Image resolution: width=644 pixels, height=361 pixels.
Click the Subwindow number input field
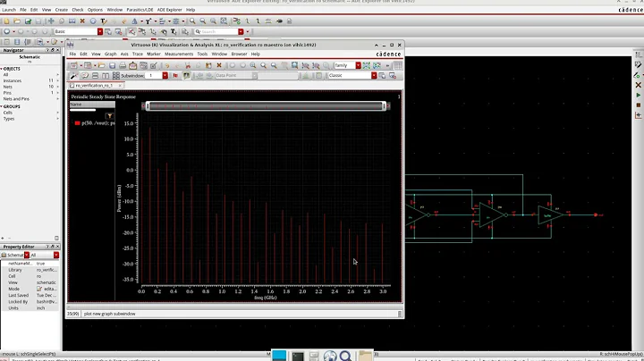pos(155,75)
